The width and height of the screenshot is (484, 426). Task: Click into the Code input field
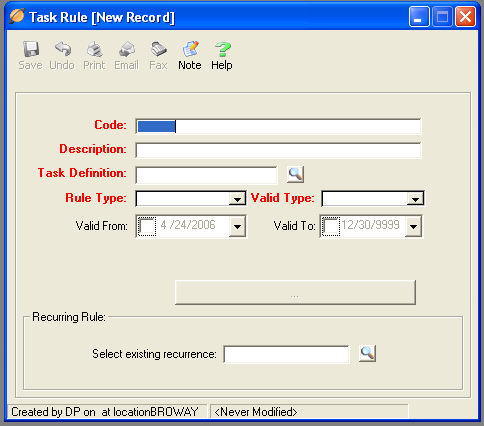pos(278,126)
